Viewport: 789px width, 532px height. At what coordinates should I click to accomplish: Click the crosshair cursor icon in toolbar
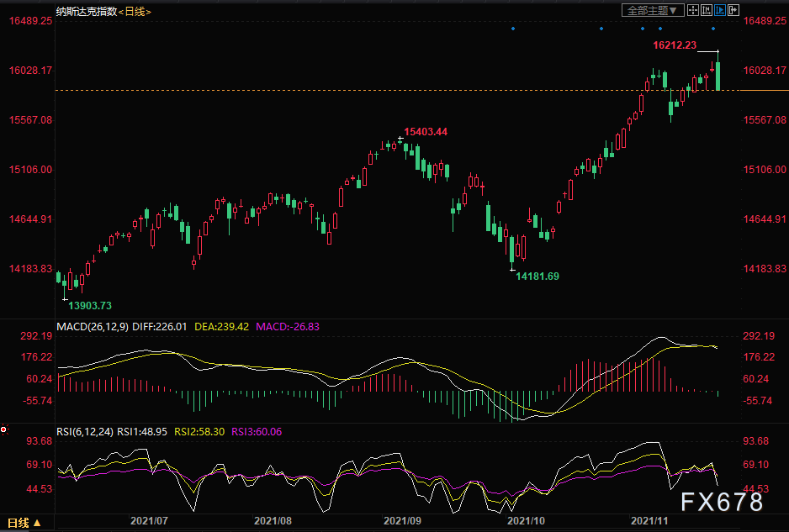pyautogui.click(x=693, y=10)
